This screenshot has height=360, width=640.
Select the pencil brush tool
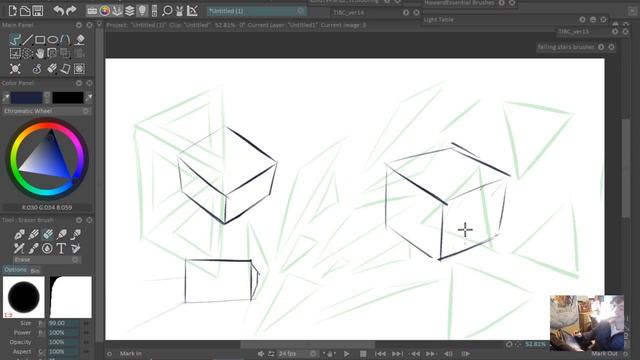pyautogui.click(x=33, y=234)
